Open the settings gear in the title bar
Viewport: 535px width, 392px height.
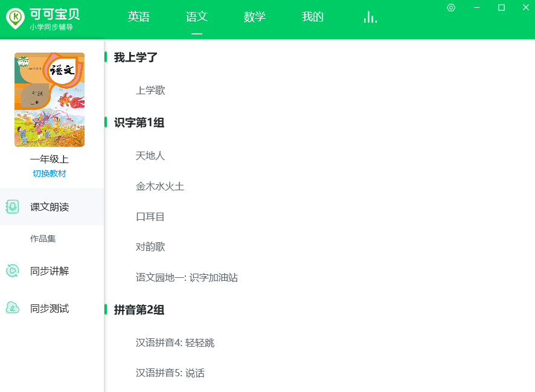450,8
